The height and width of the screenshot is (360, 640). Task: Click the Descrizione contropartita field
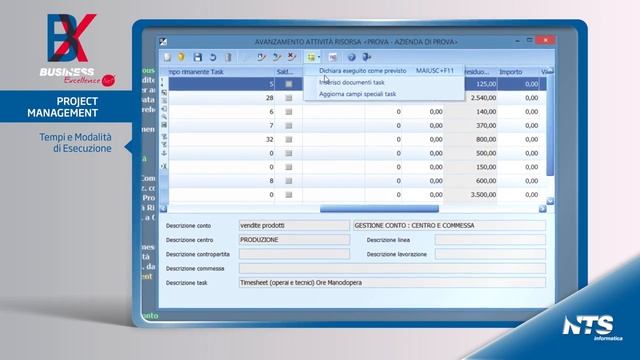click(294, 254)
